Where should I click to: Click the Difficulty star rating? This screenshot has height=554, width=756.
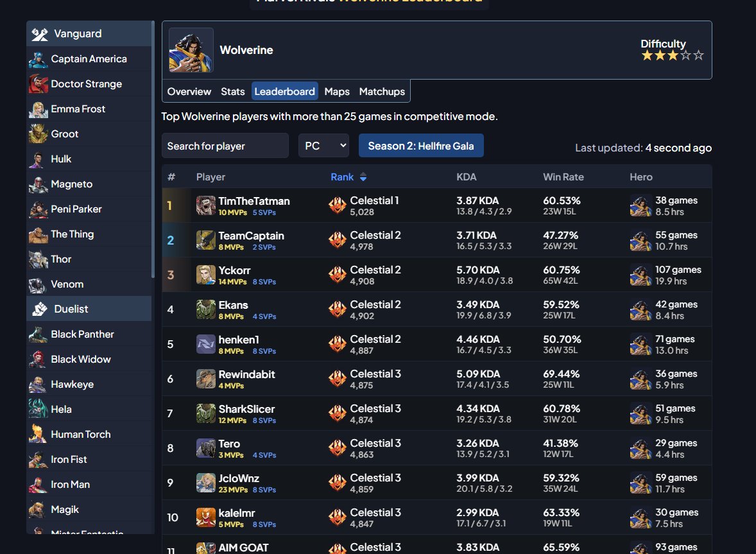pos(673,56)
